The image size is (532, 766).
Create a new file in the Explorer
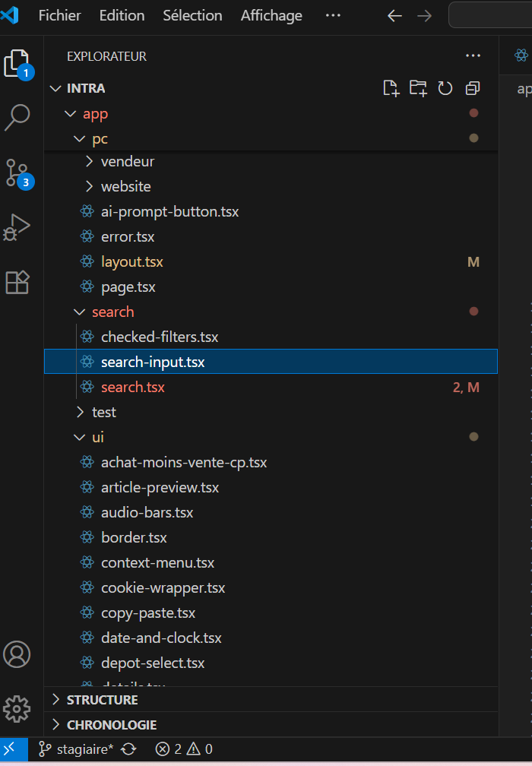coord(391,88)
